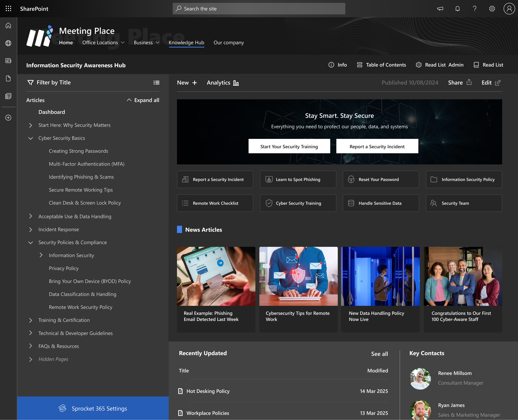Open notifications bell icon
Viewport: 518px width, 420px height.
click(457, 9)
